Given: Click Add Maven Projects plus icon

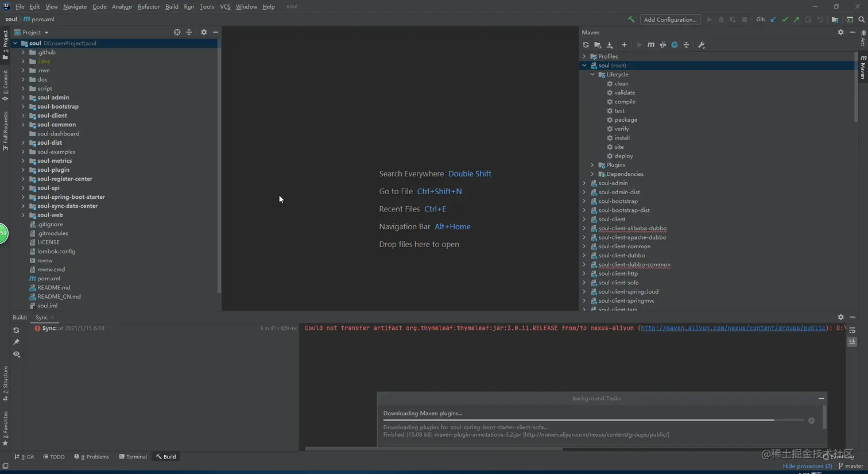Looking at the screenshot, I should click(624, 45).
